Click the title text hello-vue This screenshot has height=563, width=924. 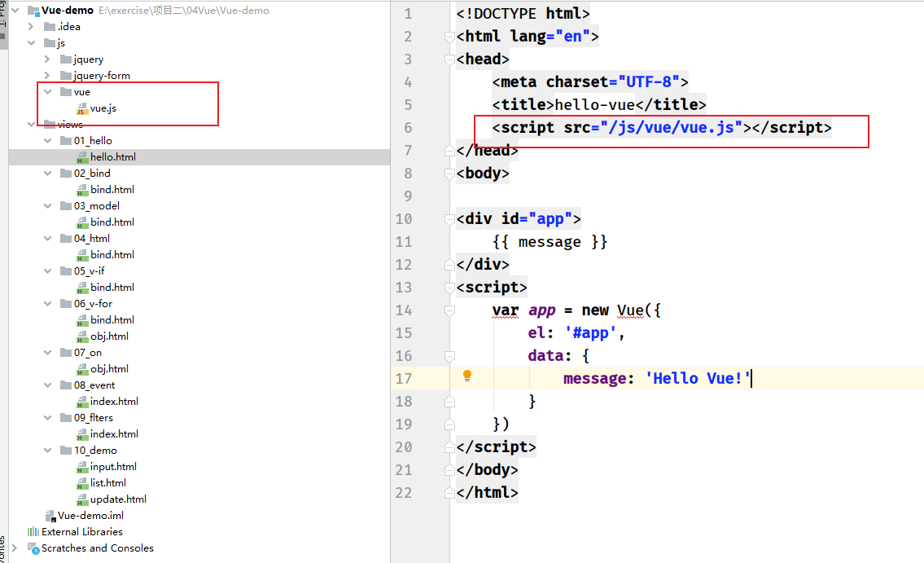(595, 105)
